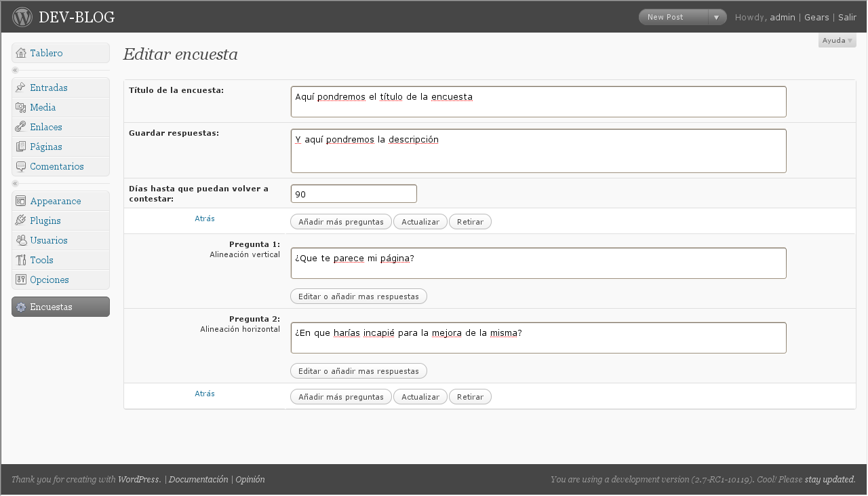Viewport: 868px width, 496px height.
Task: Click the Tools wrench icon
Action: tap(21, 260)
